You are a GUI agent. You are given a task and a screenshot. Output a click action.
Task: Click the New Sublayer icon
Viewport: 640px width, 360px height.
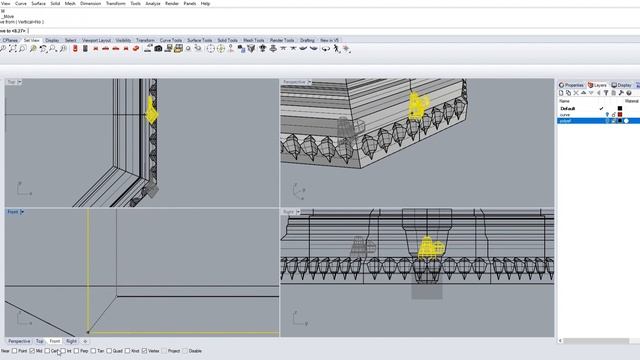click(x=569, y=93)
